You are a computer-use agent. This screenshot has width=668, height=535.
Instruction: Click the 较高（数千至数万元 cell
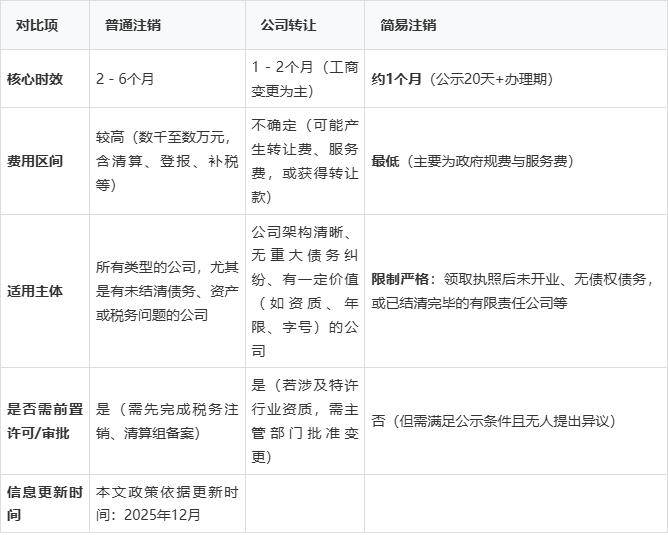[x=167, y=161]
